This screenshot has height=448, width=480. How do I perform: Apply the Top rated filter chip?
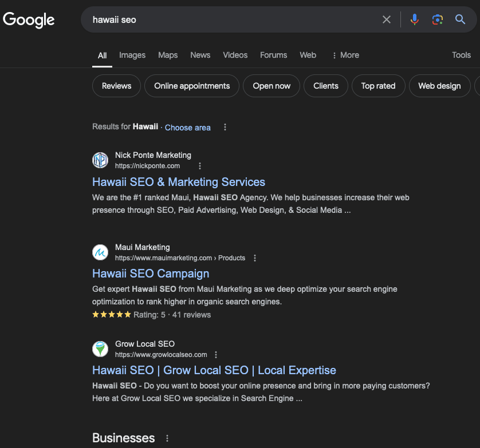(379, 86)
